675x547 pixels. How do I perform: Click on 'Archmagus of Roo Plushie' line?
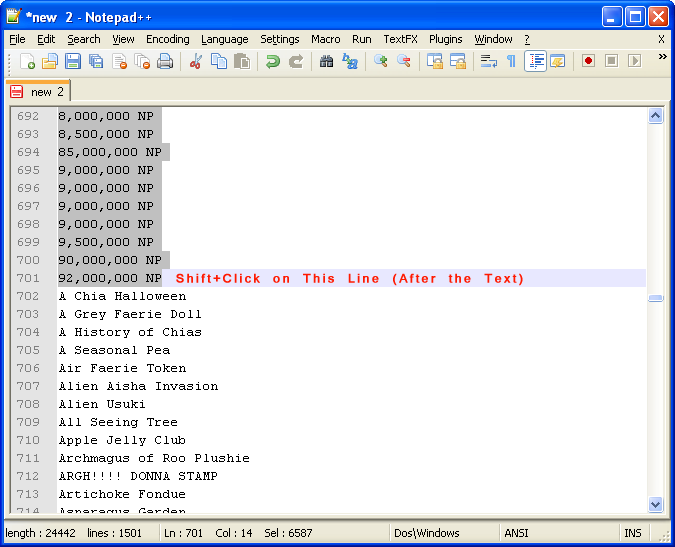(x=154, y=458)
